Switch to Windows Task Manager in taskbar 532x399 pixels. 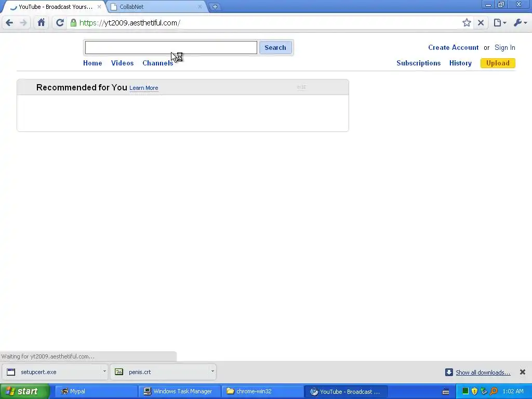(179, 392)
